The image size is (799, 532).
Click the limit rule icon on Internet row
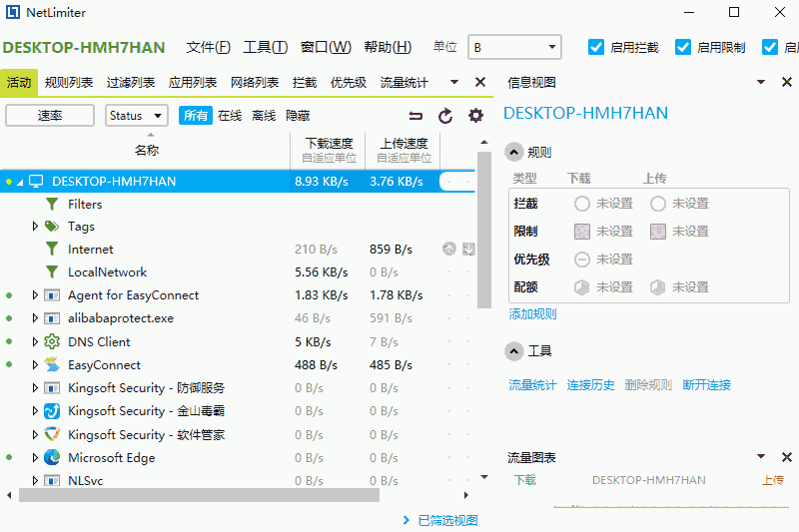468,249
